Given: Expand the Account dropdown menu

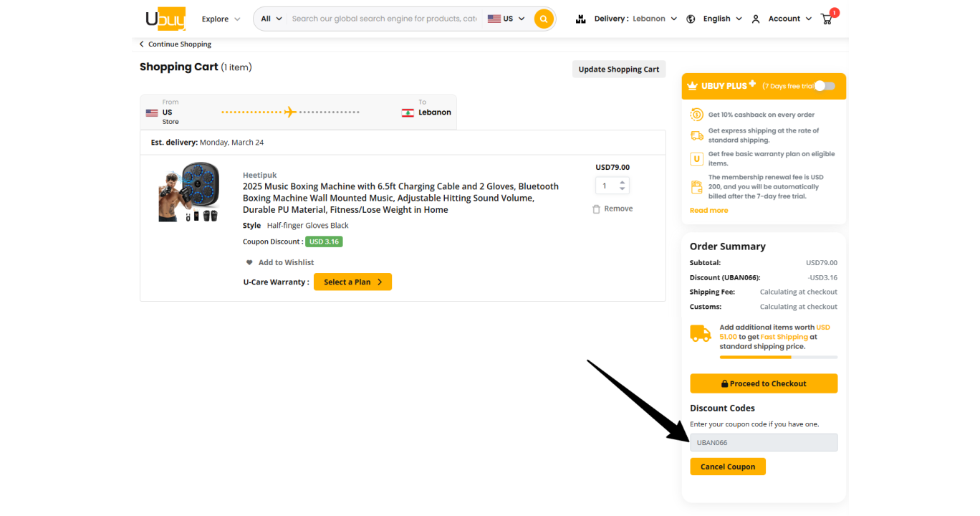Looking at the screenshot, I should coord(790,19).
